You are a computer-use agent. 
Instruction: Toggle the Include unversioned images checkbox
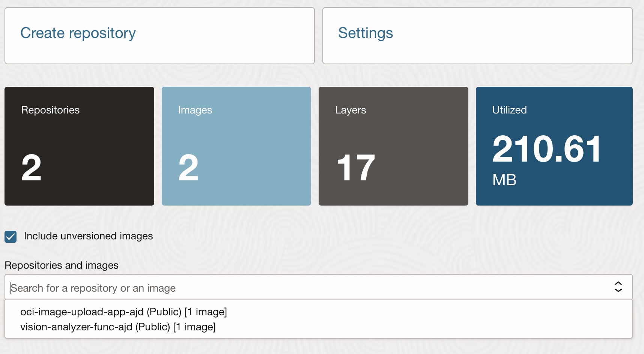click(x=11, y=237)
